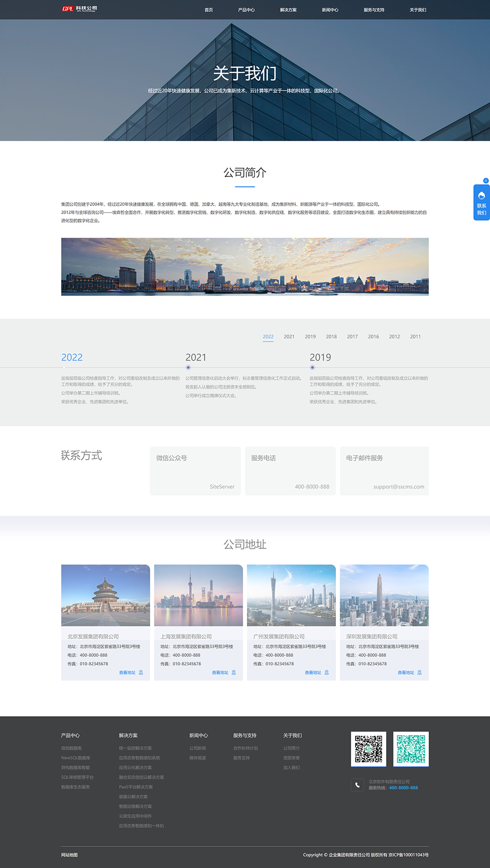This screenshot has height=868, width=490.
Task: Click 加入我们 link in footer
Action: pyautogui.click(x=291, y=767)
